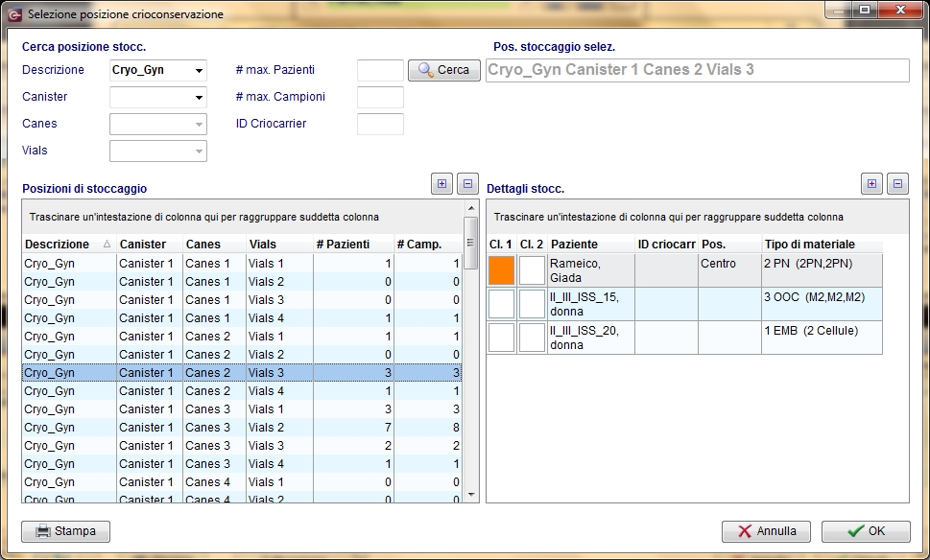The image size is (930, 560).
Task: Sort by ID criocarr column header
Action: [x=666, y=245]
